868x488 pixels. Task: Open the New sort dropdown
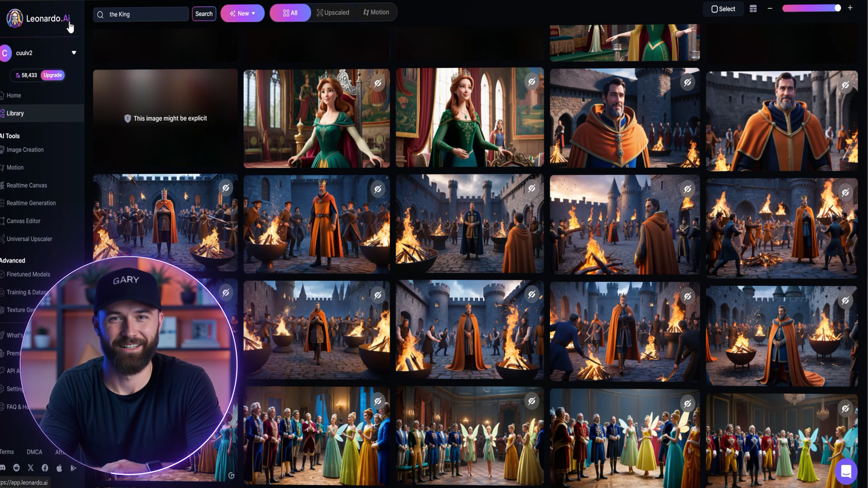[242, 14]
